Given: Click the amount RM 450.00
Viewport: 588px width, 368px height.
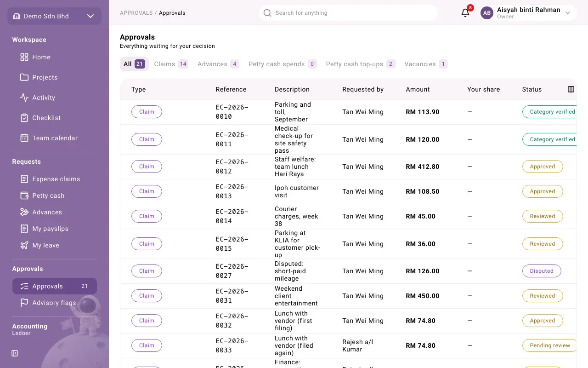Looking at the screenshot, I should (x=423, y=296).
